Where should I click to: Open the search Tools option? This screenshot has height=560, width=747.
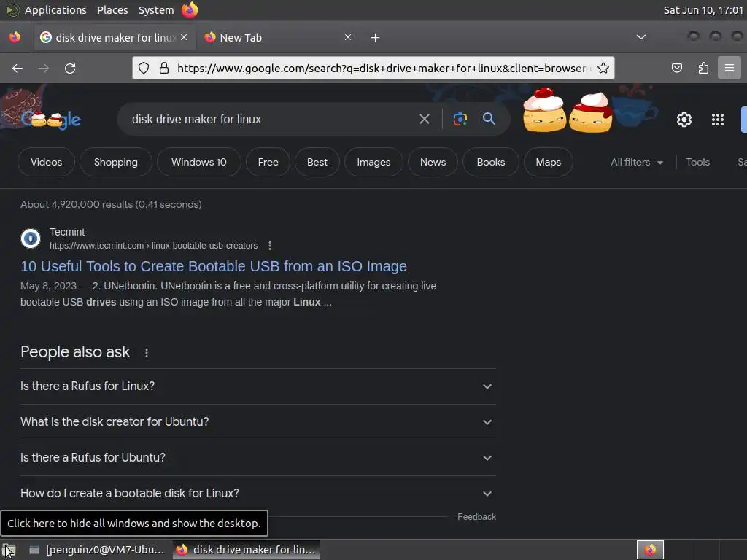[697, 162]
